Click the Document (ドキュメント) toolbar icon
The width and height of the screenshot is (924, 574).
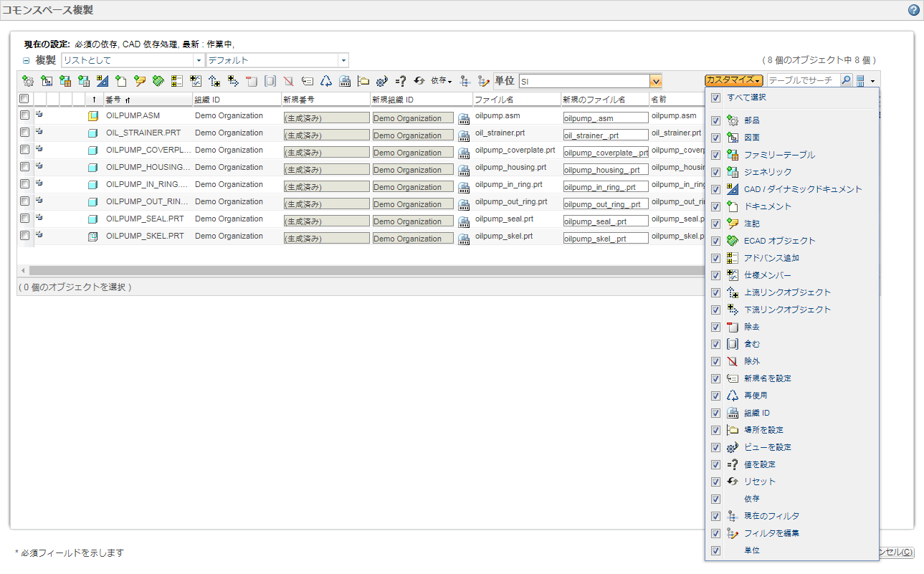121,81
